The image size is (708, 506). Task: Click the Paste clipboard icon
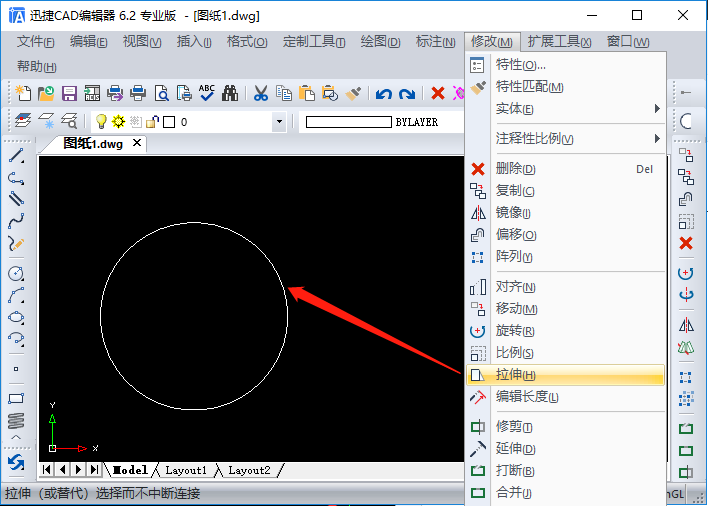coord(307,93)
